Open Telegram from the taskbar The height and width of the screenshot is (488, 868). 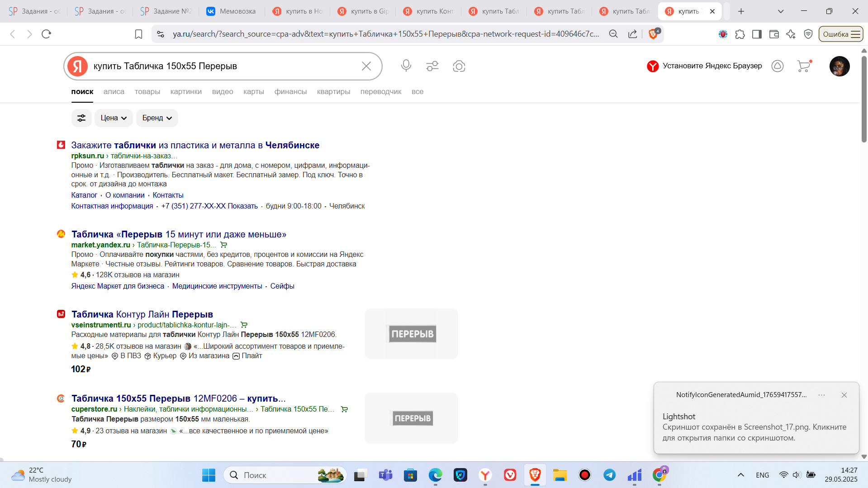tap(610, 475)
